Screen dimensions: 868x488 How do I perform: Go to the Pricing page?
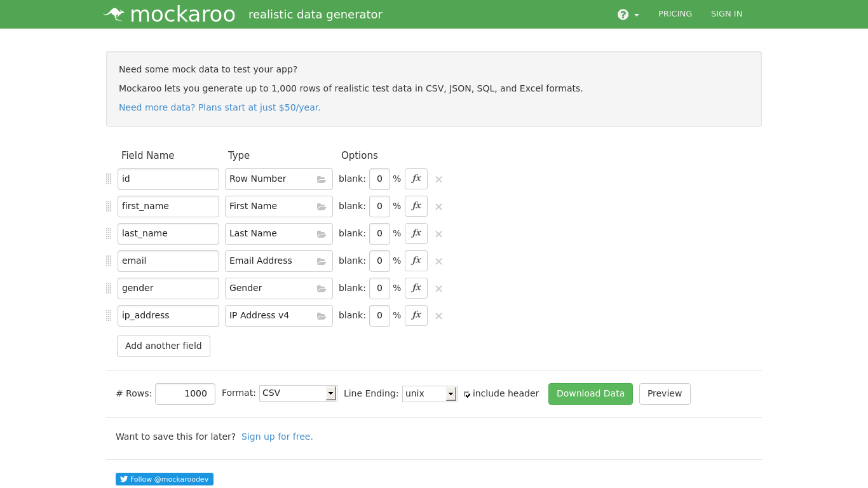[x=675, y=14]
